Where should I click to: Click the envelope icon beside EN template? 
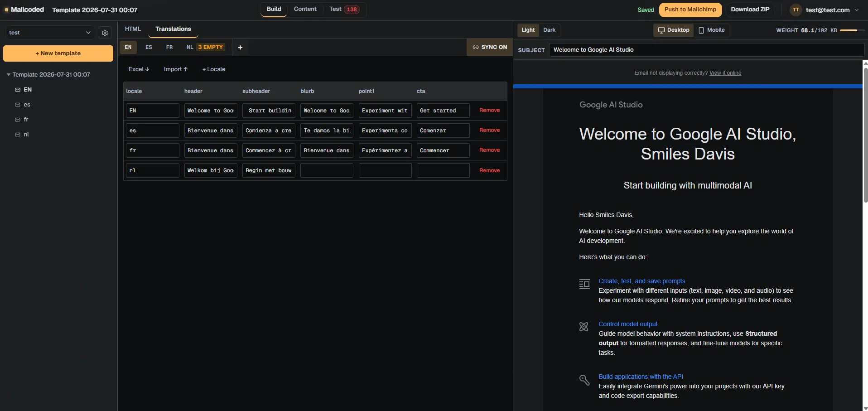[18, 90]
